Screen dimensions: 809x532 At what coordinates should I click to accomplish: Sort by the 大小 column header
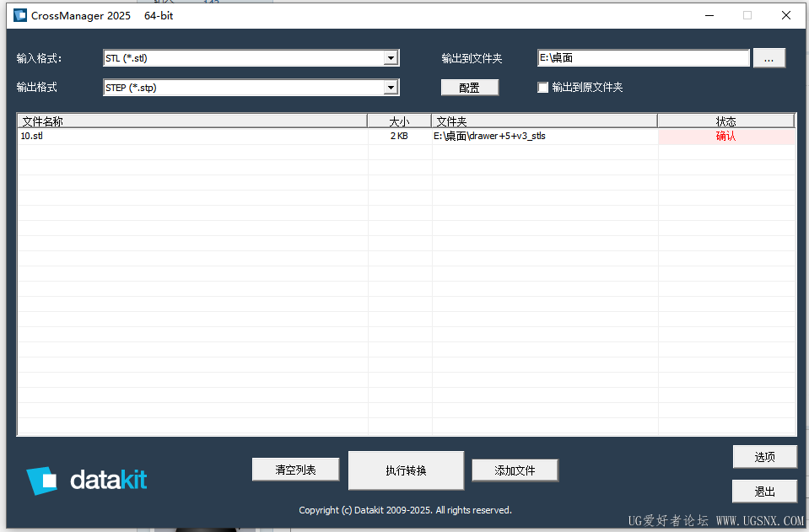click(399, 121)
